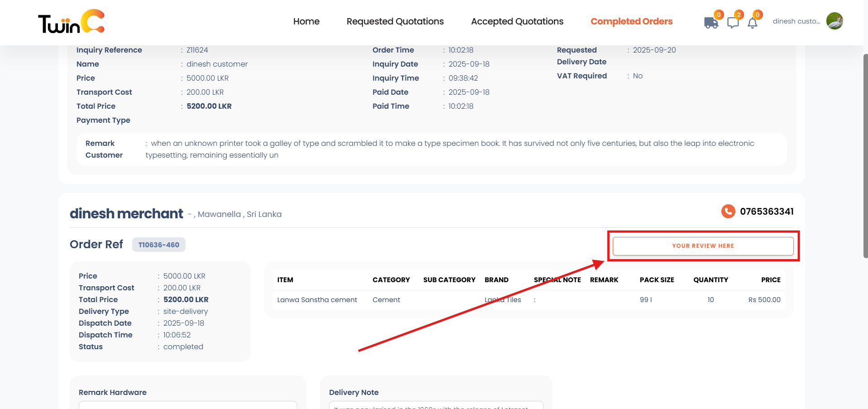Open Requested Quotations page

click(x=395, y=21)
